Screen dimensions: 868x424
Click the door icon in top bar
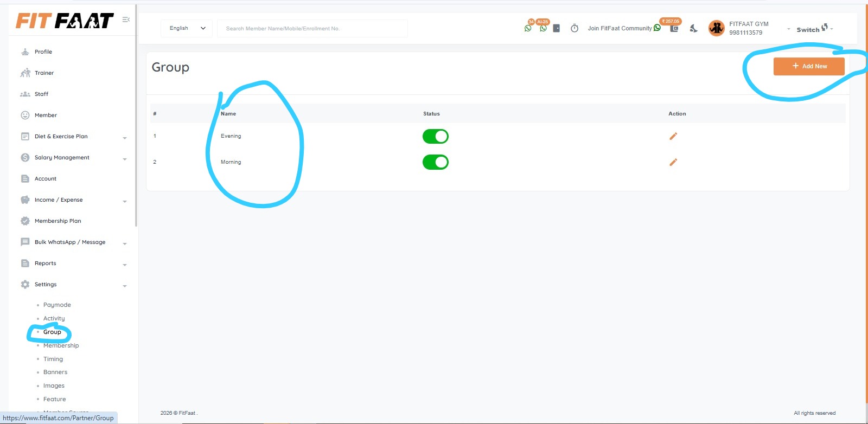click(x=556, y=28)
